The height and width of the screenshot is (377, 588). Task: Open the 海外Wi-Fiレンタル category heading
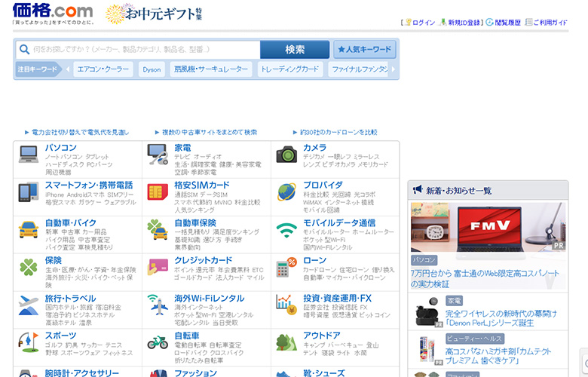point(210,299)
